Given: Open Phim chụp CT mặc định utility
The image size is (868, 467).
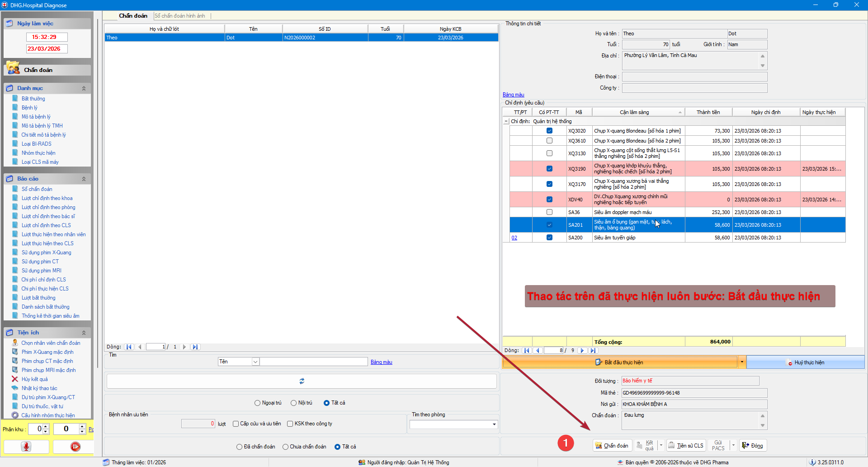Looking at the screenshot, I should click(47, 361).
